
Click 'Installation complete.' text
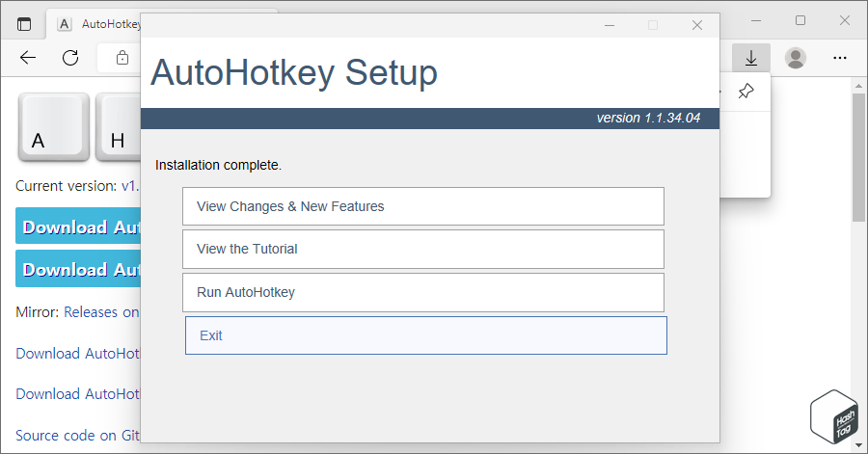click(218, 165)
